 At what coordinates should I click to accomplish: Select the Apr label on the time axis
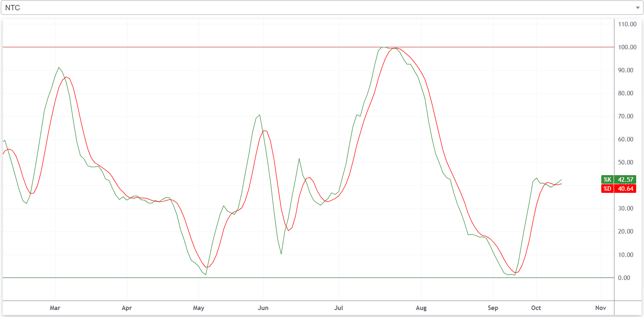(127, 308)
